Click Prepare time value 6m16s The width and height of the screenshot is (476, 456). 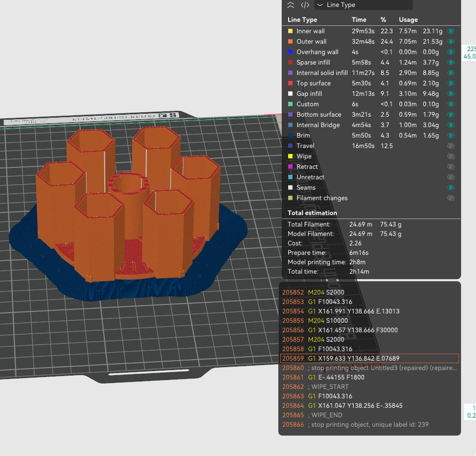pyautogui.click(x=359, y=253)
